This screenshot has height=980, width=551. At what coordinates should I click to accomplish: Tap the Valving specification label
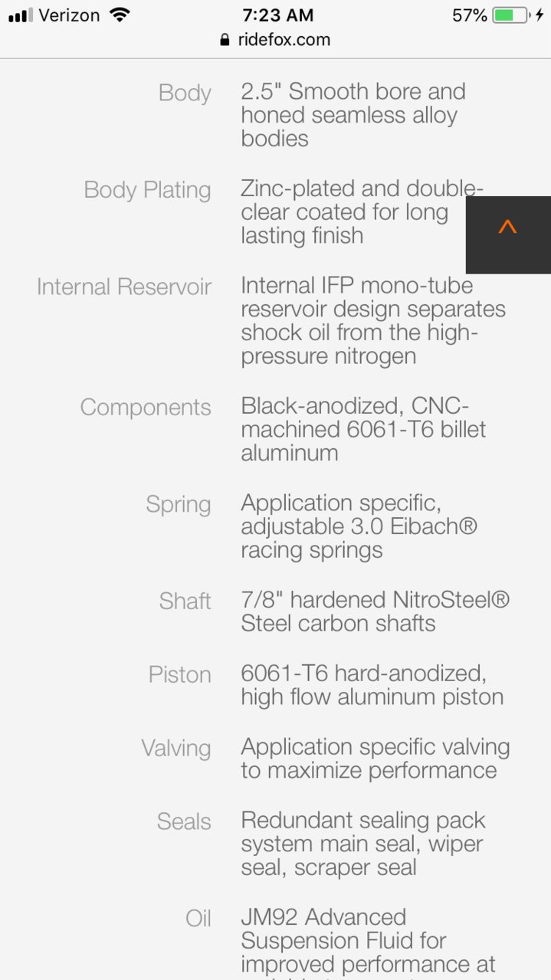click(x=175, y=749)
